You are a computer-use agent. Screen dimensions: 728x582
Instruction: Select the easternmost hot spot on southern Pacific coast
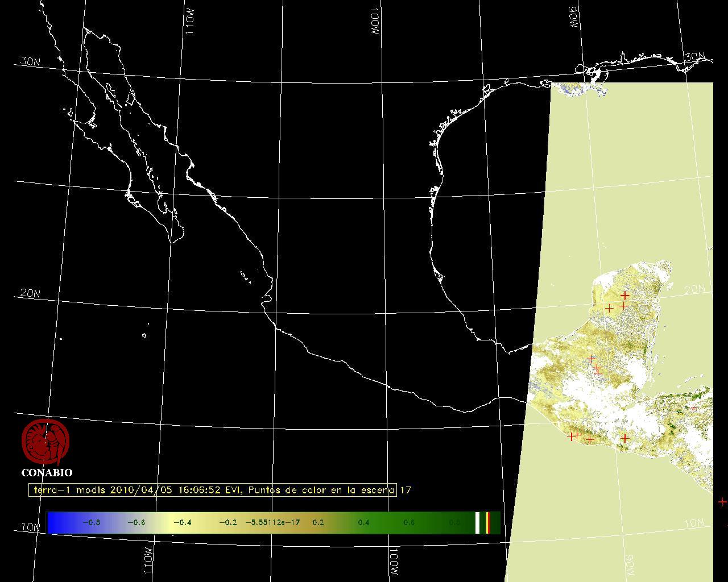pyautogui.click(x=624, y=438)
